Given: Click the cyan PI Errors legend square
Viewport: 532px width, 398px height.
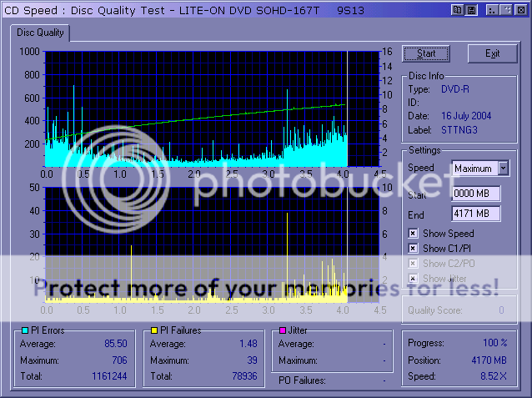Looking at the screenshot, I should (x=24, y=330).
